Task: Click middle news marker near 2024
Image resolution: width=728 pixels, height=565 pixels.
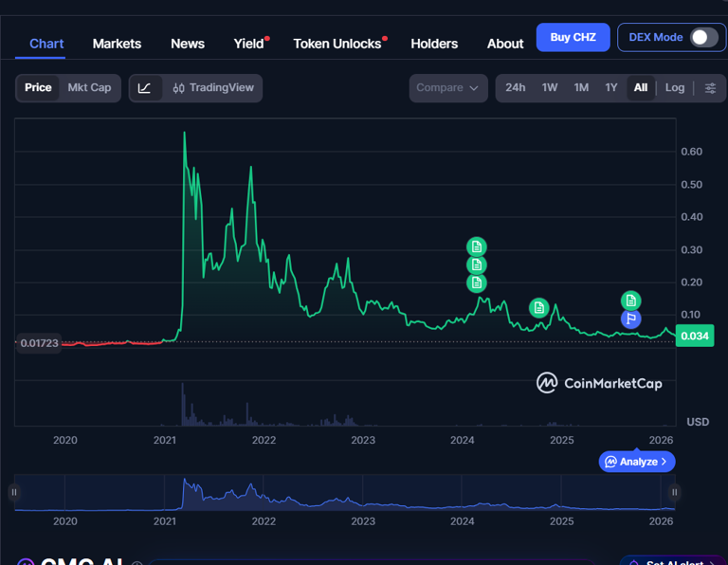Action: 477,264
